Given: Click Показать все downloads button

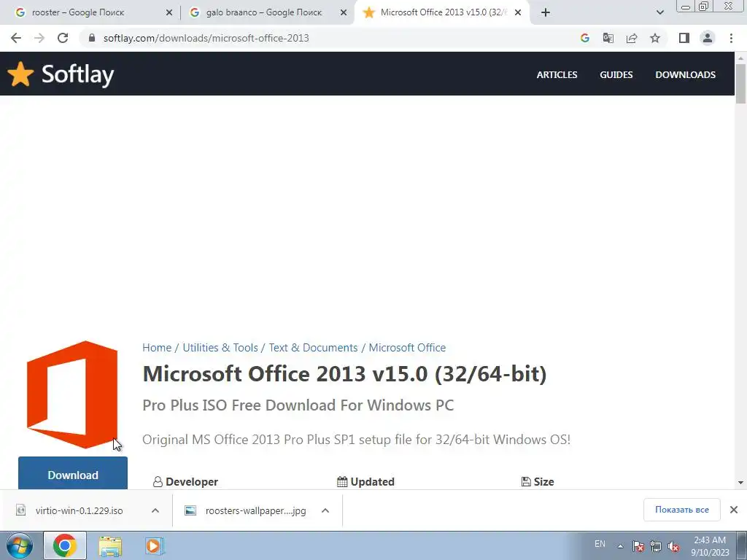Looking at the screenshot, I should click(x=682, y=510).
